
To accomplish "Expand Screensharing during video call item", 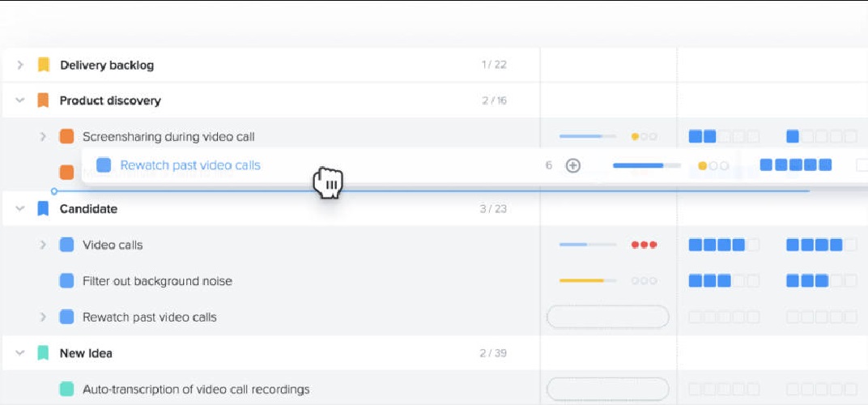I will (x=43, y=136).
